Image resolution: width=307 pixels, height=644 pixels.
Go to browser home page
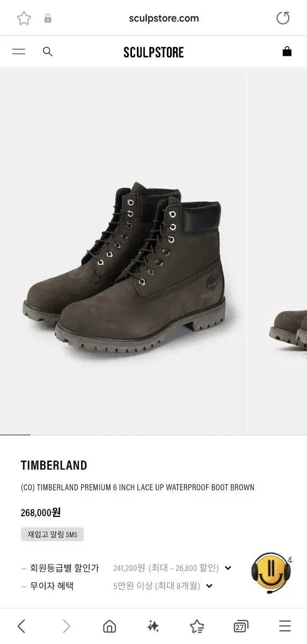pyautogui.click(x=109, y=626)
